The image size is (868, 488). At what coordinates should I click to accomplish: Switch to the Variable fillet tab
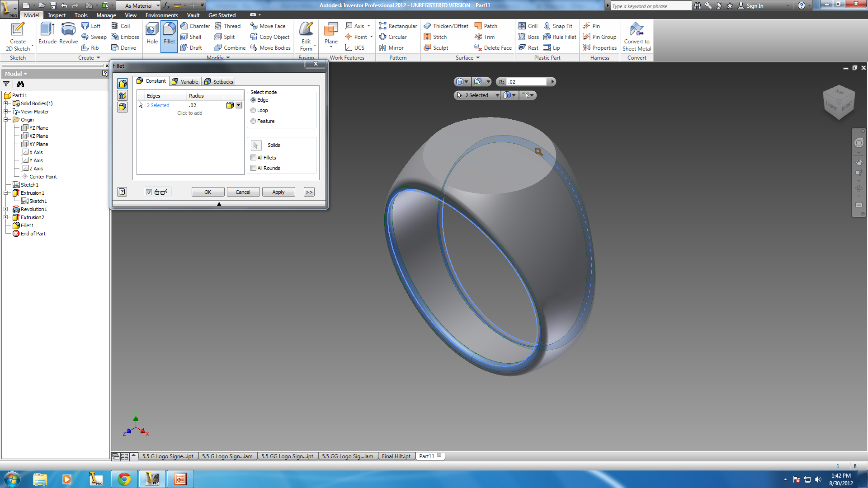tap(185, 82)
